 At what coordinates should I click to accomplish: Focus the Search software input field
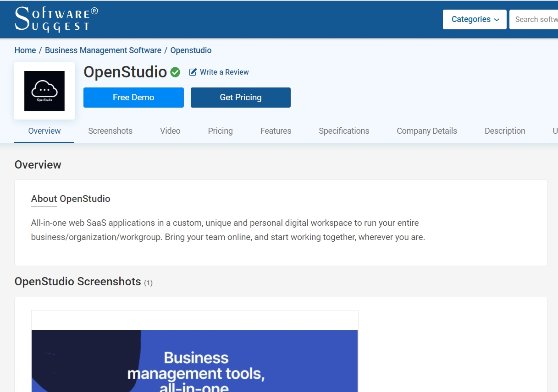[534, 19]
